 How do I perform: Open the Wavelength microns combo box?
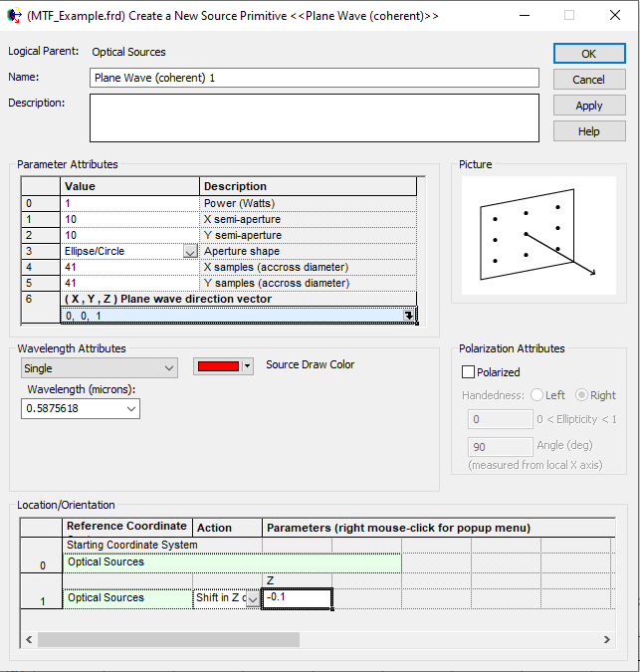[x=130, y=409]
